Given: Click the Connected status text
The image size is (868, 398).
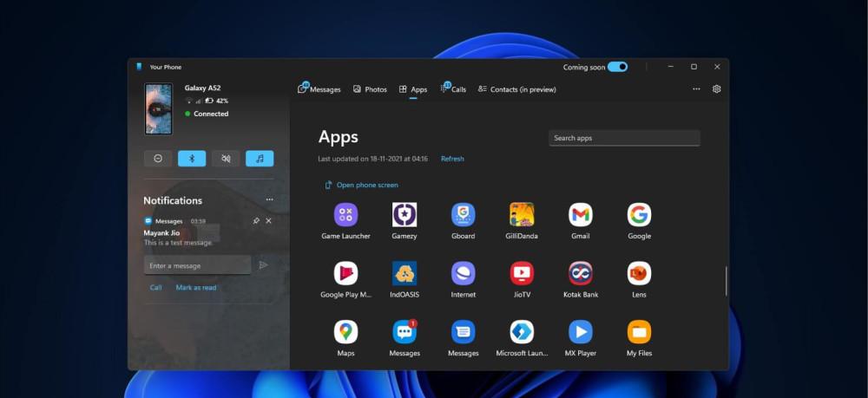Looking at the screenshot, I should point(211,114).
